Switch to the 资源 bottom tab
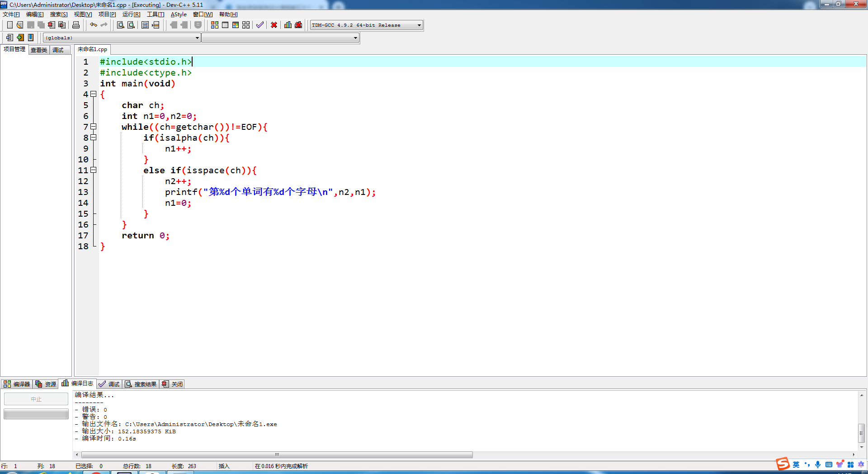 pos(46,384)
